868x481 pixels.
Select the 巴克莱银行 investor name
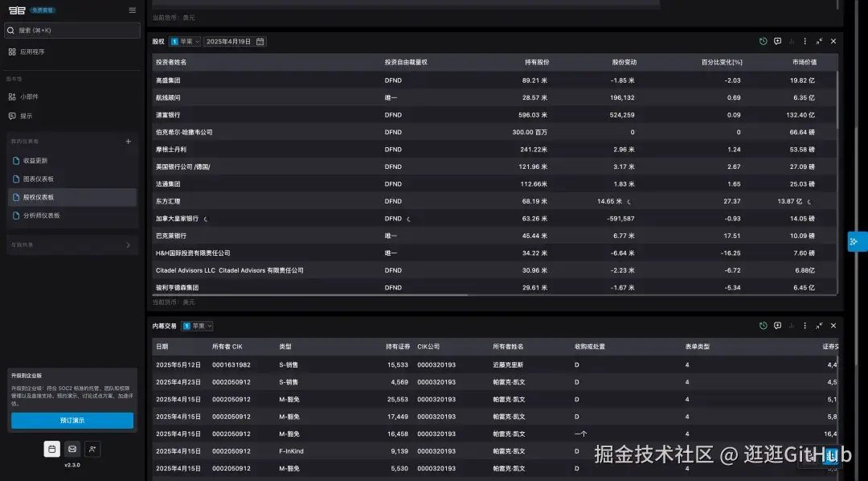point(171,236)
